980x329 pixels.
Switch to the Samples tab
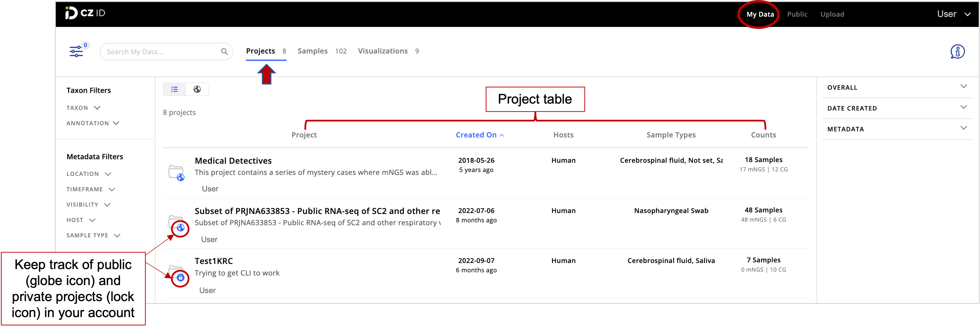point(312,51)
